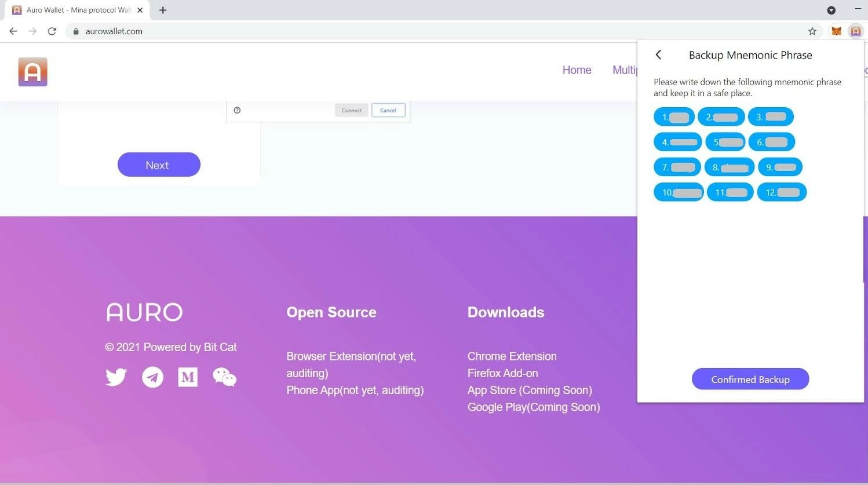Click mnemonic word chip number 5
Viewport: 868px width, 485px height.
725,142
